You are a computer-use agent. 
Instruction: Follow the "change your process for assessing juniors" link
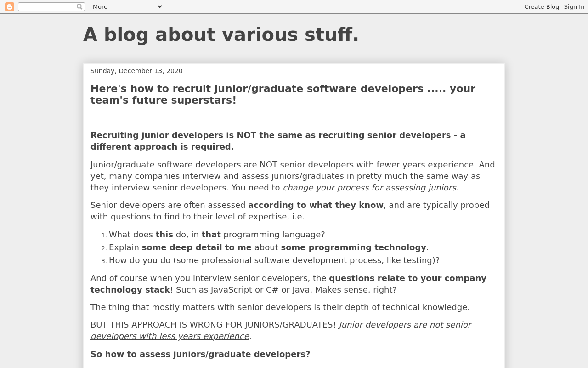pos(369,188)
